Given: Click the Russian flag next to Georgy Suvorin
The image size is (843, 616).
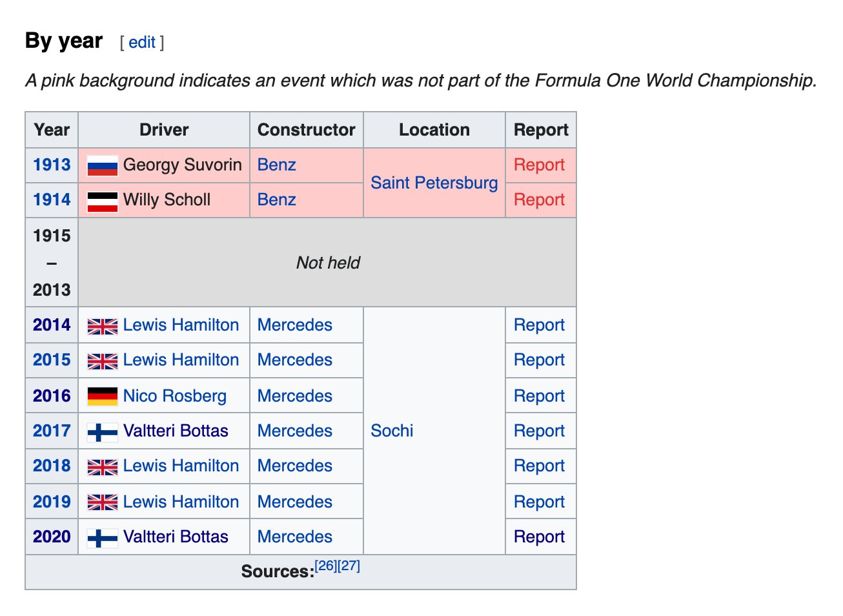Looking at the screenshot, I should [103, 166].
